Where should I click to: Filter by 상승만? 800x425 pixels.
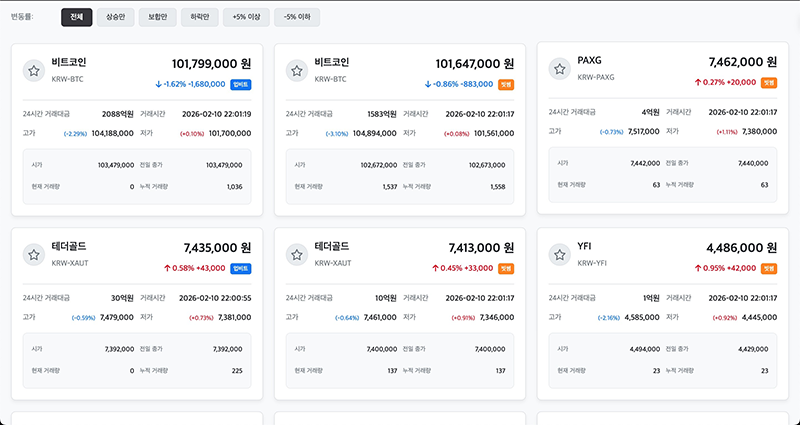[115, 17]
